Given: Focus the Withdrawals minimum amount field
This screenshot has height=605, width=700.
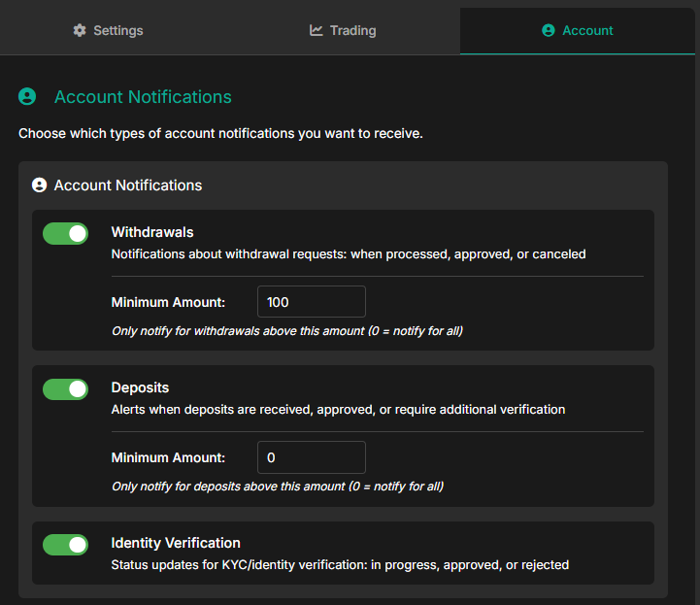Looking at the screenshot, I should tap(311, 302).
